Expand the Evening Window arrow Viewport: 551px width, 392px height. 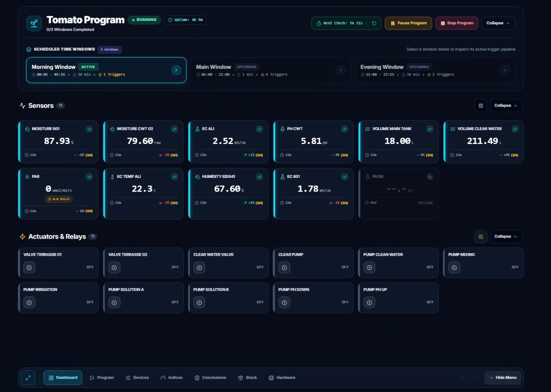click(505, 70)
